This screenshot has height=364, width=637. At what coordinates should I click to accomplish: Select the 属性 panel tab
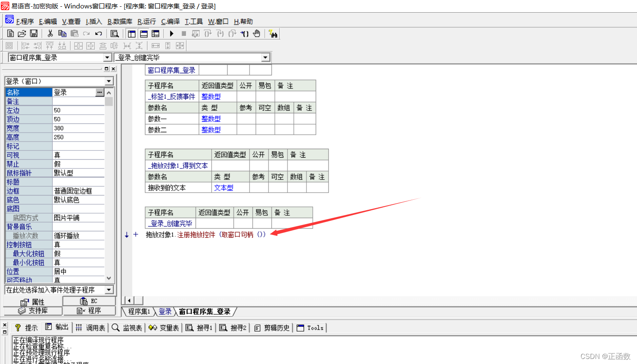tap(32, 302)
